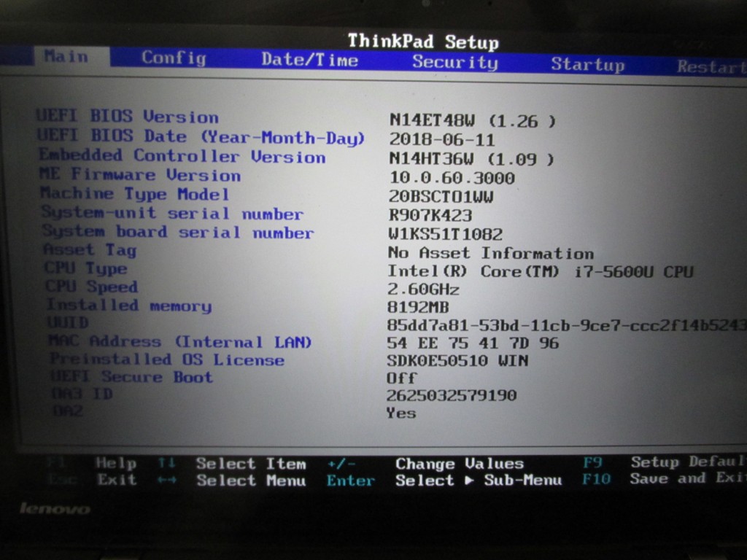Viewport: 747px width, 560px height.
Task: Select the 2.60GHz speed value
Action: pos(423,289)
